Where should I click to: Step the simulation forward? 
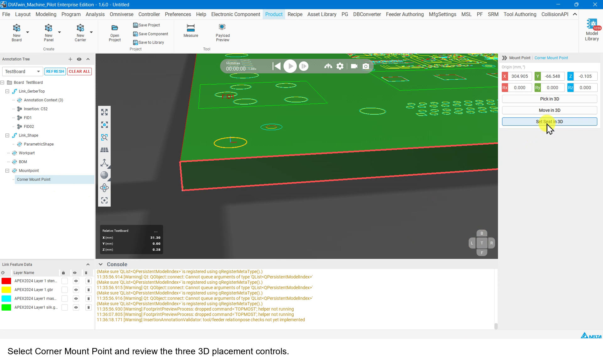(304, 66)
